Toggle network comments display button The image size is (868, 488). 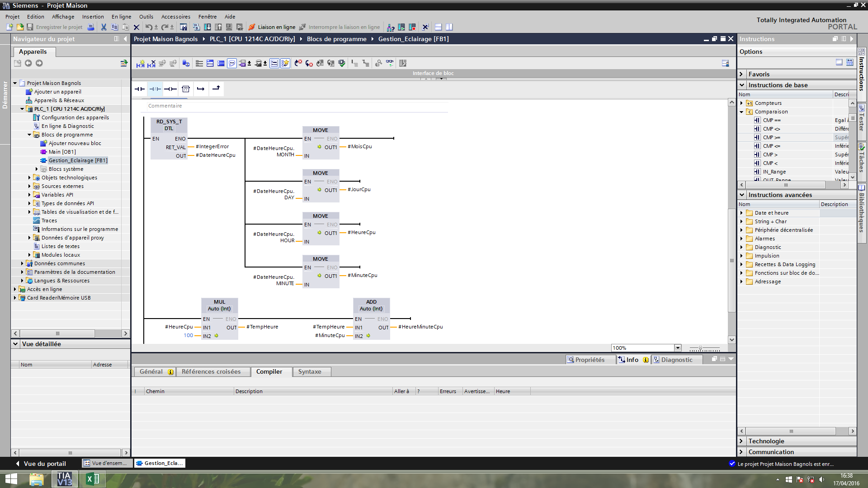coord(232,64)
